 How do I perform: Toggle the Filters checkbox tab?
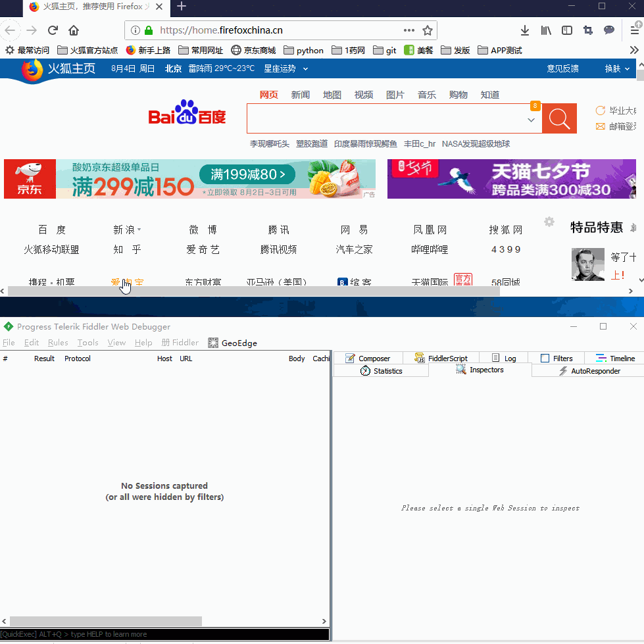pos(557,359)
